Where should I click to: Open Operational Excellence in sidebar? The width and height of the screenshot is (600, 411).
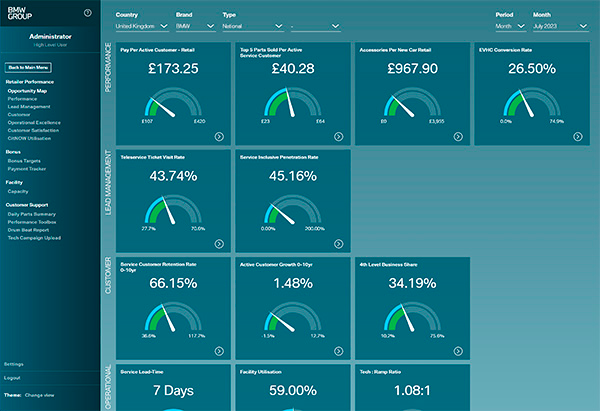click(34, 122)
